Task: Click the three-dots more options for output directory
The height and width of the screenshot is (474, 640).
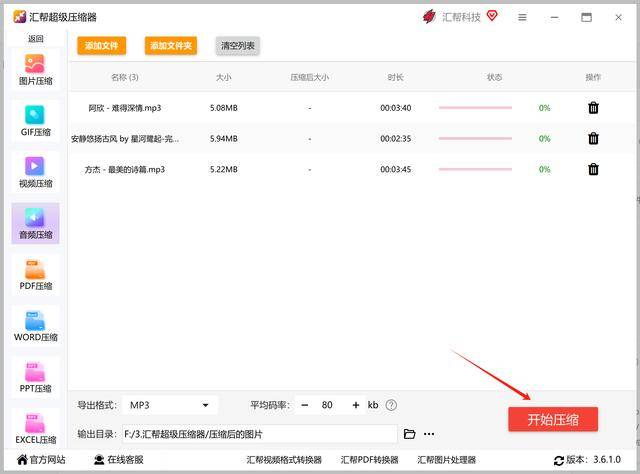Action: pos(429,434)
